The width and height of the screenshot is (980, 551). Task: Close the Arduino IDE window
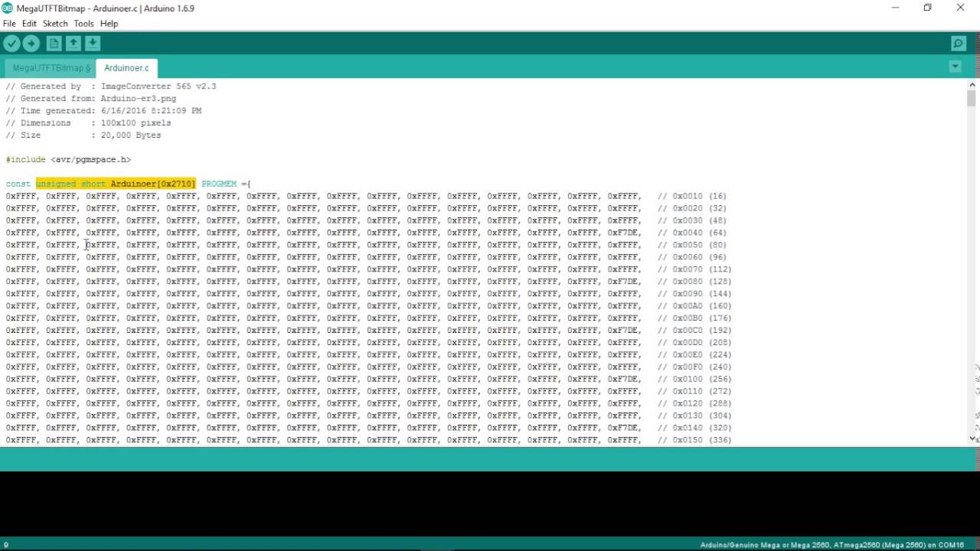coord(960,8)
